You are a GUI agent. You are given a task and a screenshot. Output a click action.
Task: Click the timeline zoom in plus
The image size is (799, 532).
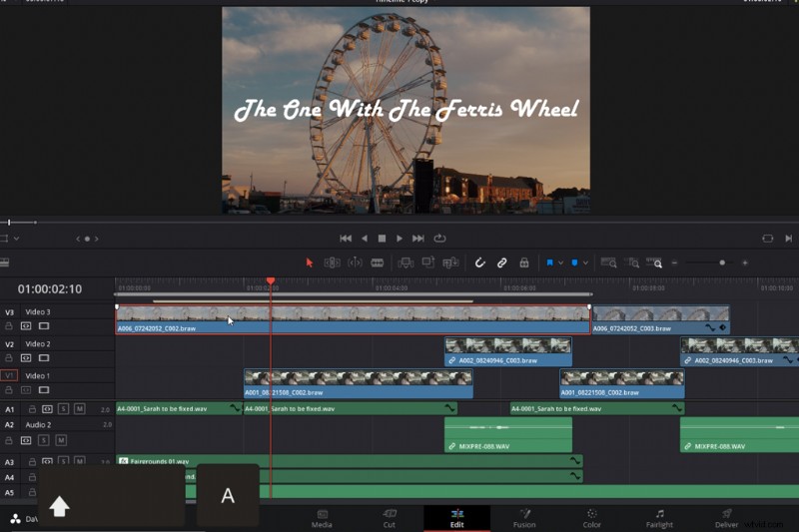point(745,264)
